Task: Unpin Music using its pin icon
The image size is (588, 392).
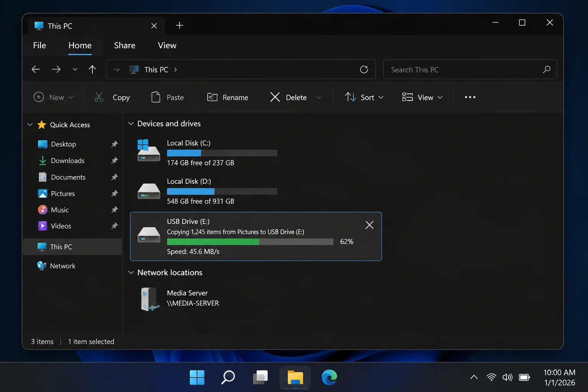Action: click(x=114, y=210)
